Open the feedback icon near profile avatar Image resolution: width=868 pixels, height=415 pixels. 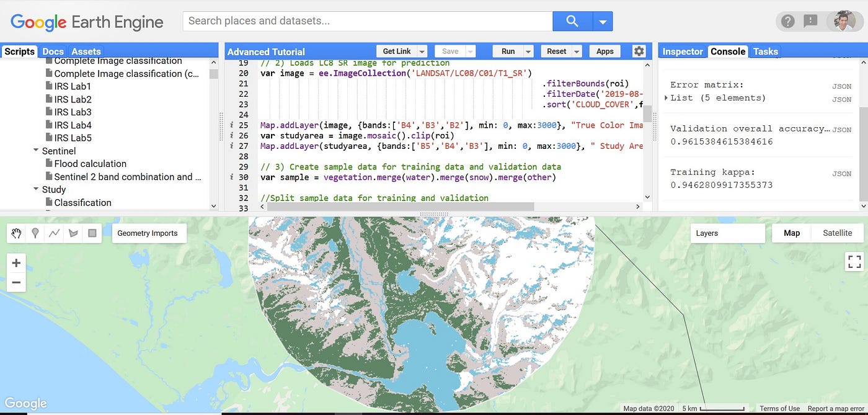[x=810, y=21]
